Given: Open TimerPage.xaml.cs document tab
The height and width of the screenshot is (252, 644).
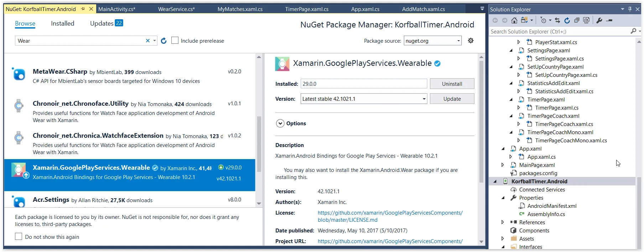Looking at the screenshot, I should coord(307,9).
